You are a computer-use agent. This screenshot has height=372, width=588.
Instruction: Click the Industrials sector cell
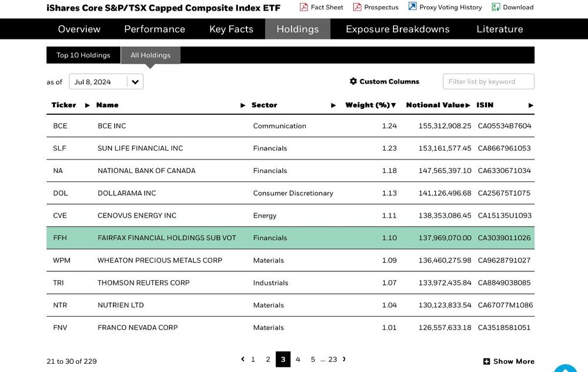[270, 283]
